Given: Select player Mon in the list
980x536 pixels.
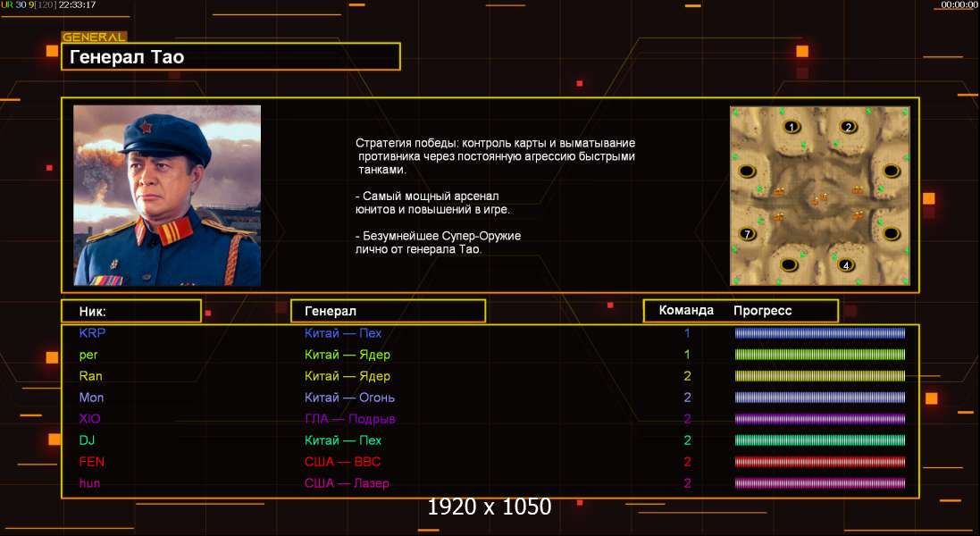Looking at the screenshot, I should (x=91, y=398).
